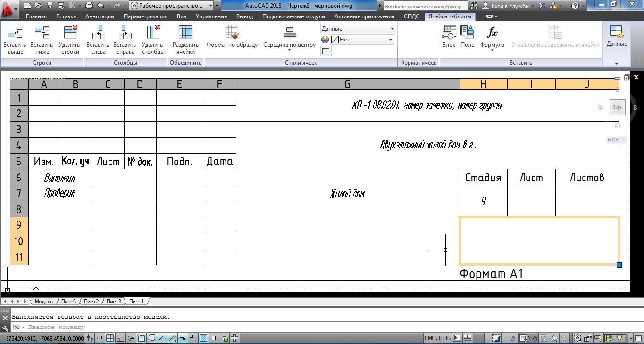The width and height of the screenshot is (644, 344).
Task: Click the cell borders edit icon
Action: 326,51
